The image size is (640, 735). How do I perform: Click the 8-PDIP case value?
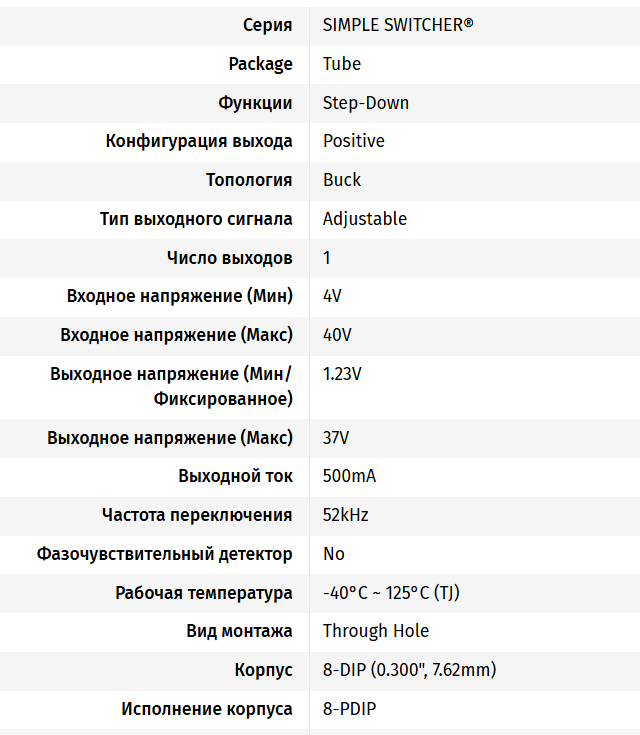coord(349,709)
